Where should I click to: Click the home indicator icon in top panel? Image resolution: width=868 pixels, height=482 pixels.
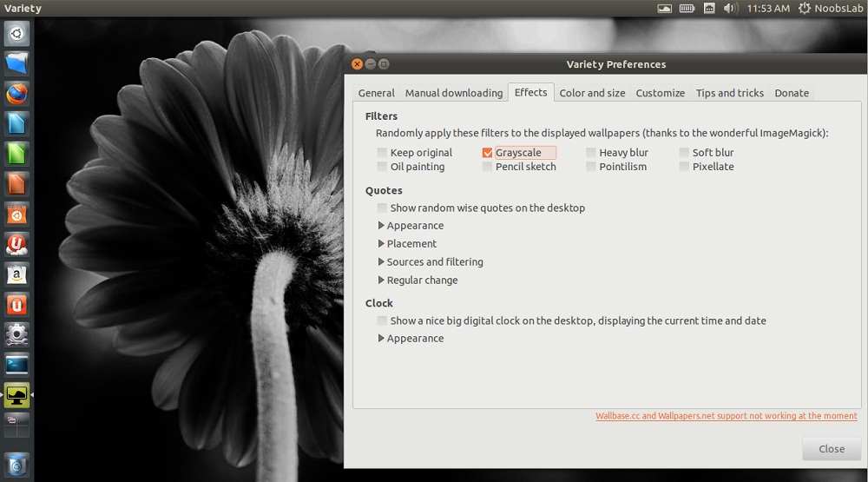tap(709, 9)
